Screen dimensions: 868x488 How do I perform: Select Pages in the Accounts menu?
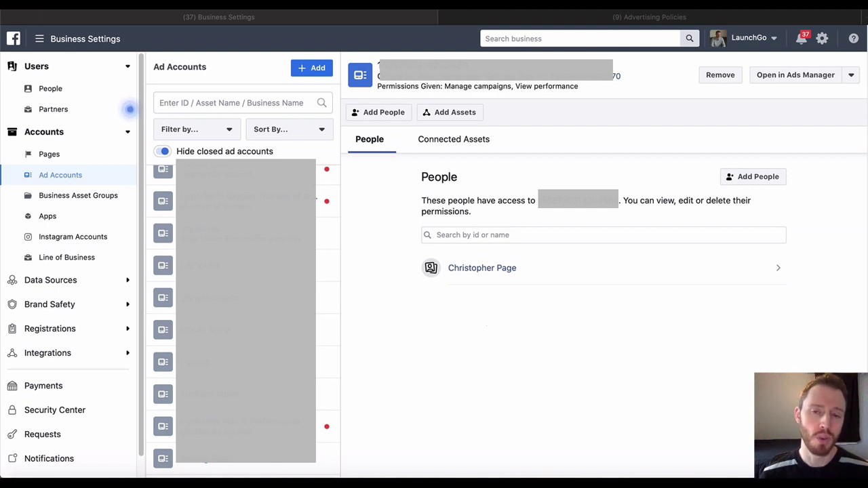[x=49, y=154]
